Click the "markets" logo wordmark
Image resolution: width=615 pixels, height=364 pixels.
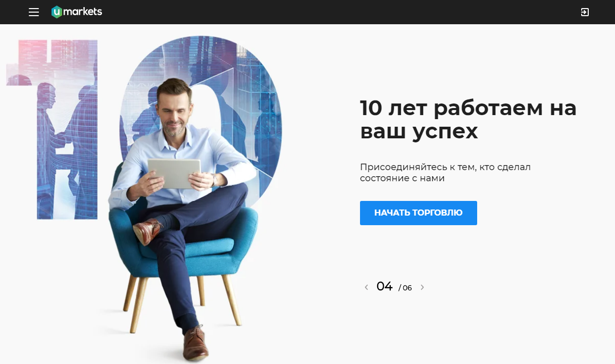coord(83,12)
